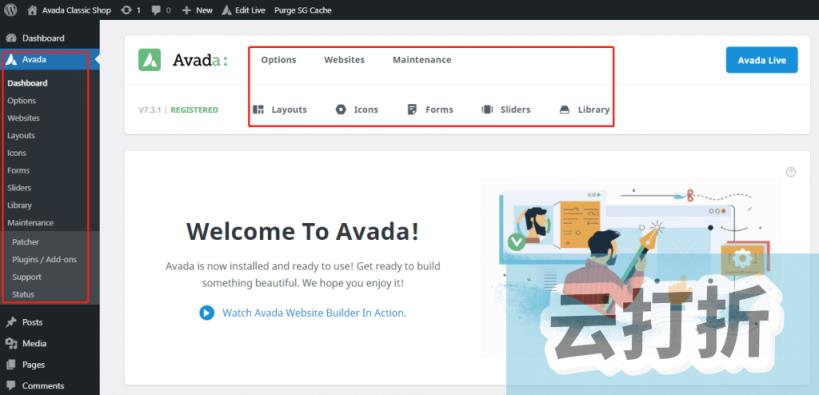Screen dimensions: 819x395
Task: Open Library in the Avada sidebar submenu
Action: click(x=19, y=205)
